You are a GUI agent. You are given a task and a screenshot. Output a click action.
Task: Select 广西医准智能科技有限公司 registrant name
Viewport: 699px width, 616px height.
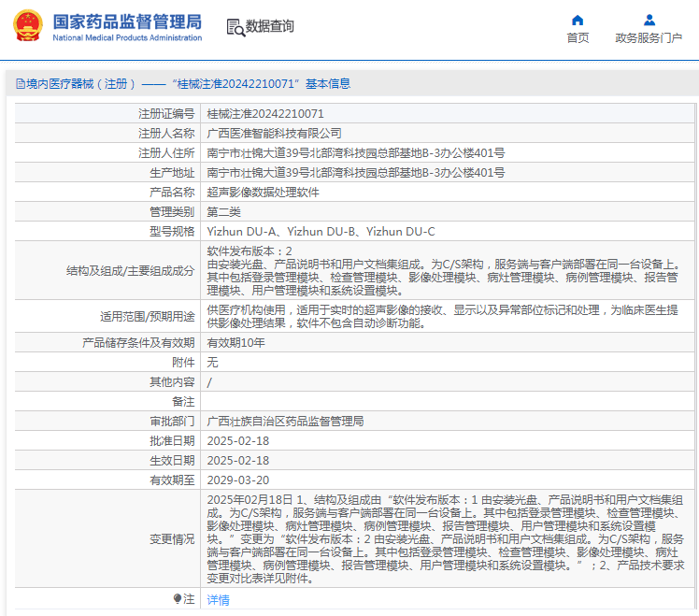274,134
